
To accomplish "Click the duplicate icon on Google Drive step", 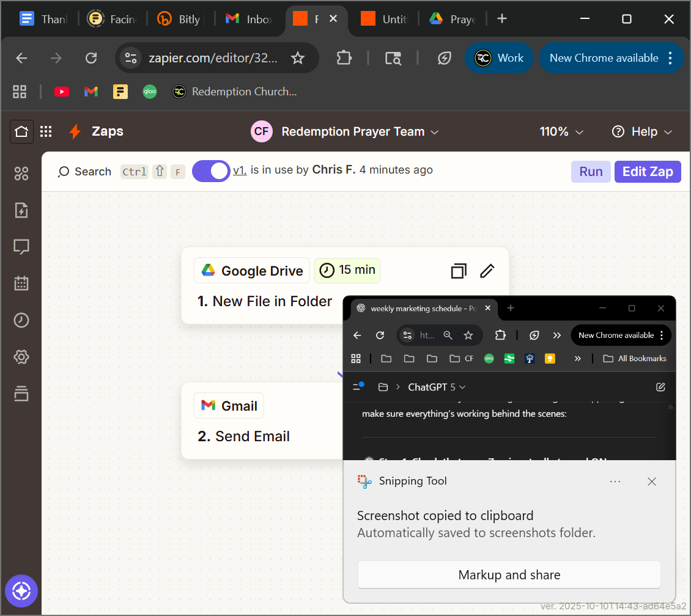I will pyautogui.click(x=459, y=271).
